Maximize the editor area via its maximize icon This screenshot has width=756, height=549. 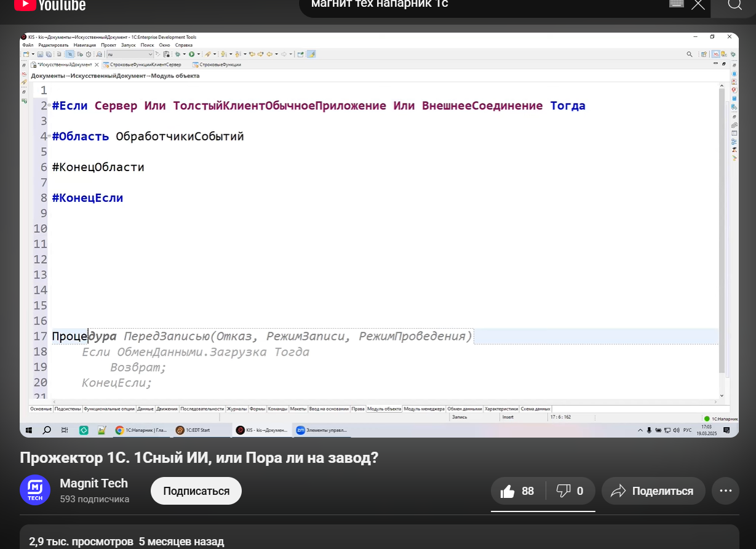pos(724,64)
